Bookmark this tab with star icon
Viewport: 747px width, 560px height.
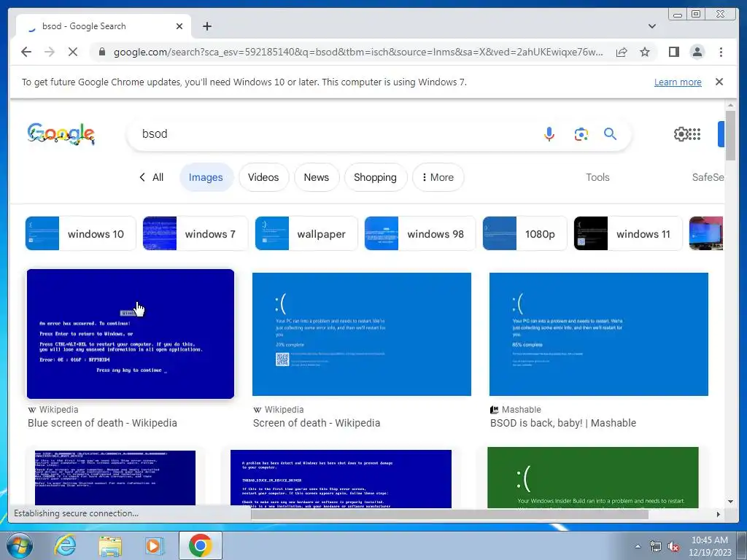pos(645,52)
